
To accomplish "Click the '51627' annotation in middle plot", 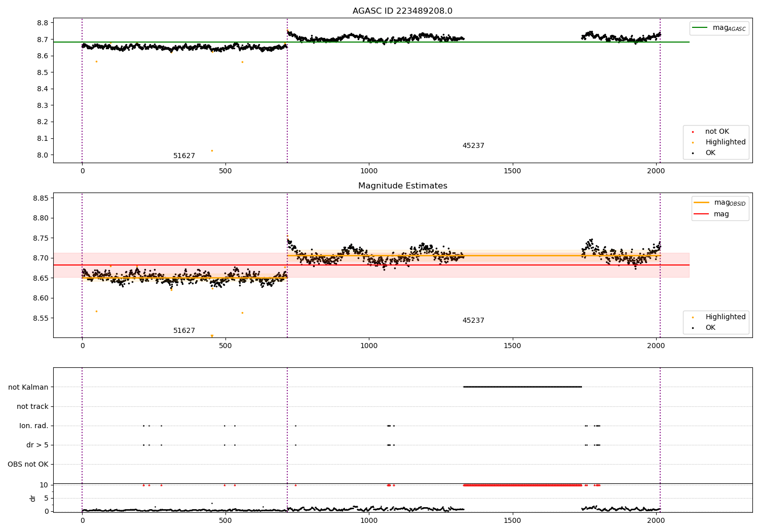I will coord(184,331).
